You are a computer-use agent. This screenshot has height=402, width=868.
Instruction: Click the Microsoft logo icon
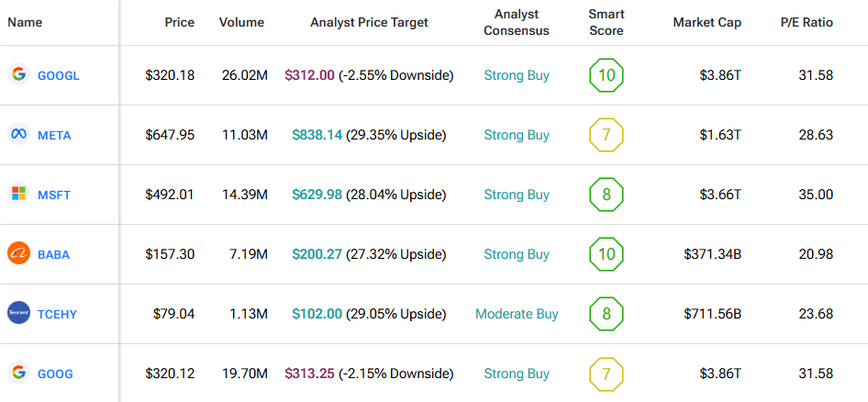(18, 195)
